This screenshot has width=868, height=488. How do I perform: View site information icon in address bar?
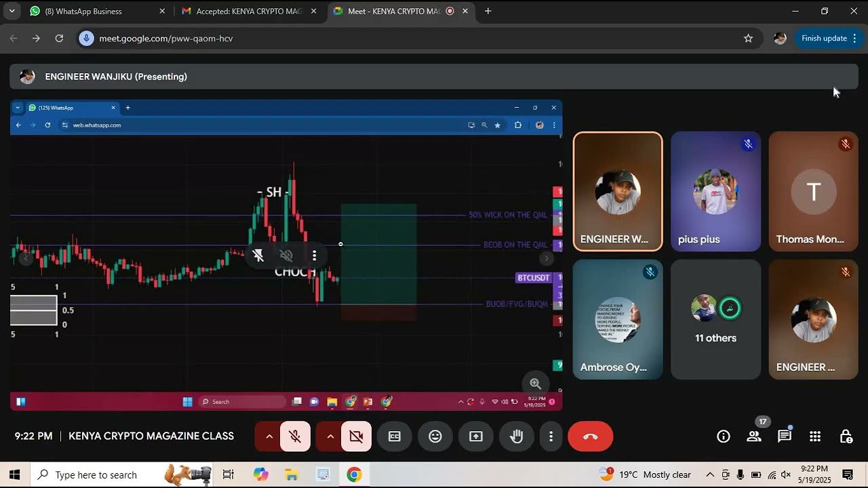coord(86,39)
